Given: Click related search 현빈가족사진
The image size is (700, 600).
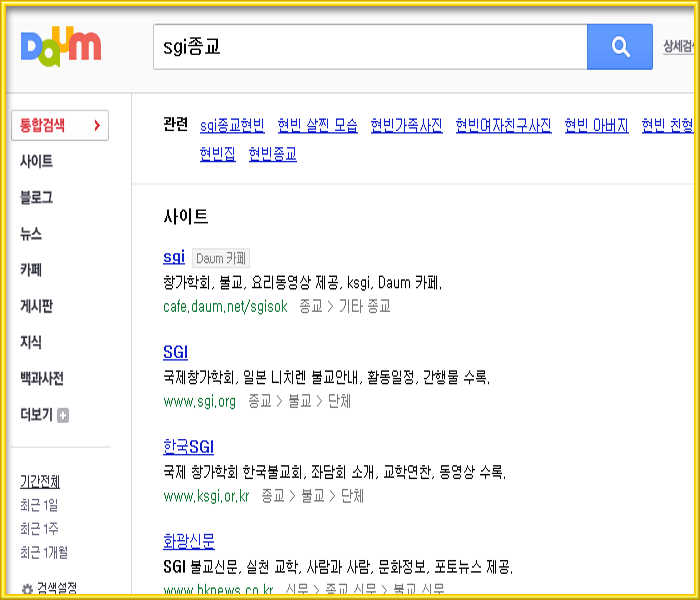Looking at the screenshot, I should 407,125.
